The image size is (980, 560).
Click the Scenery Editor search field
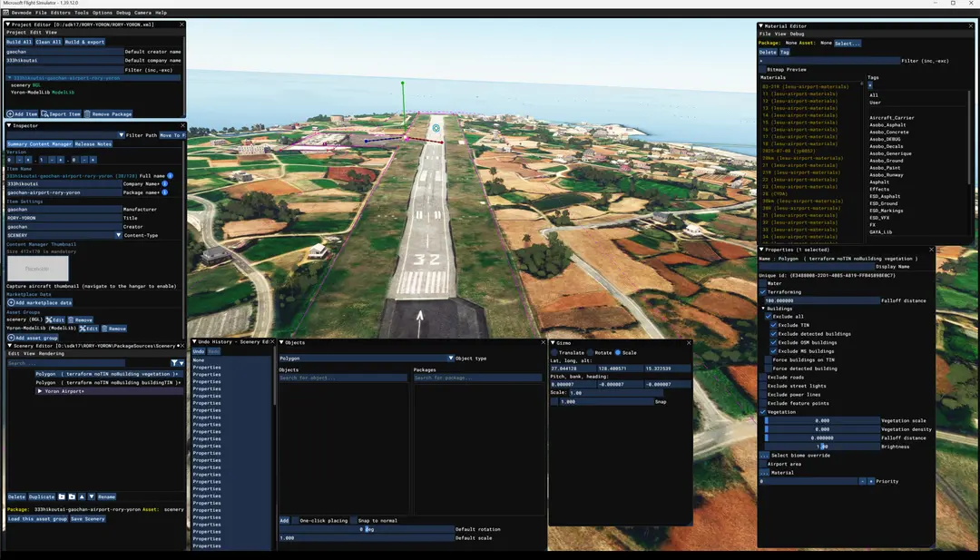(x=65, y=363)
